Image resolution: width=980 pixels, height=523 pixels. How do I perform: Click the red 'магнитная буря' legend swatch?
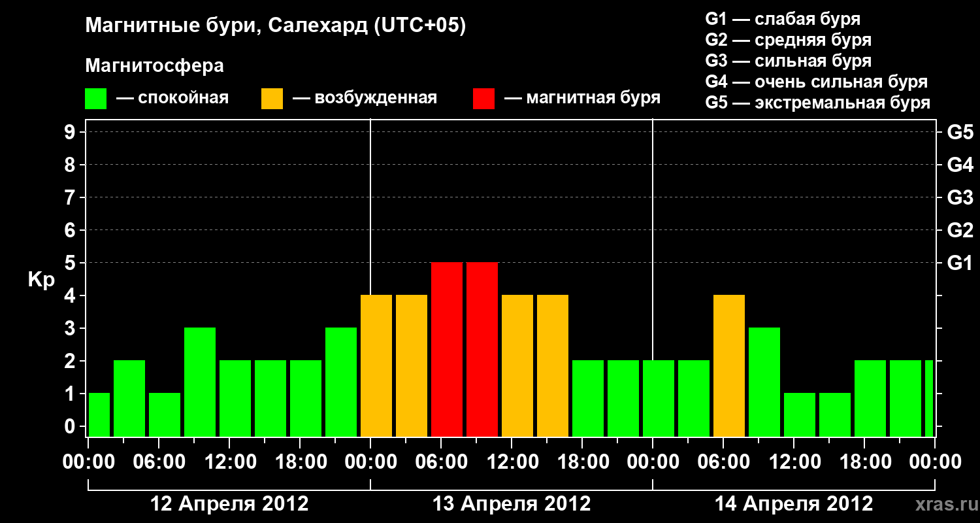click(483, 99)
